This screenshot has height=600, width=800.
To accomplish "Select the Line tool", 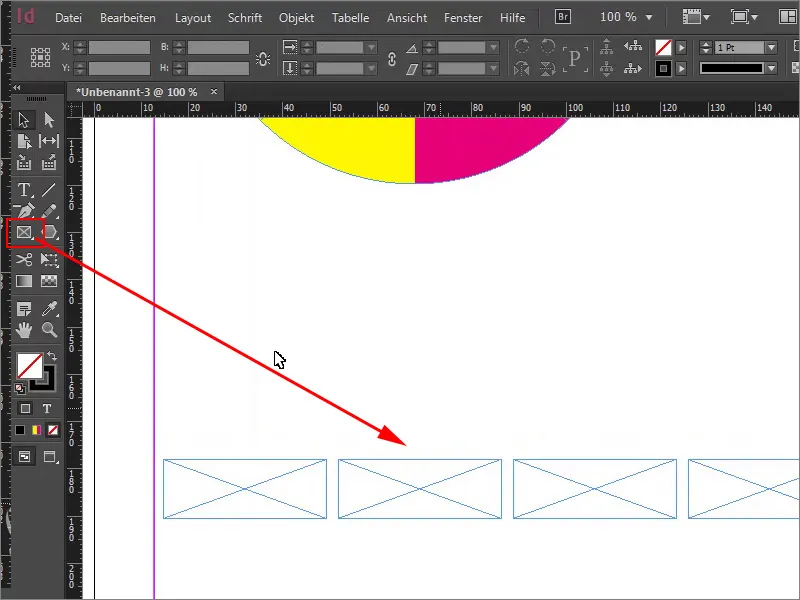I will coord(49,190).
